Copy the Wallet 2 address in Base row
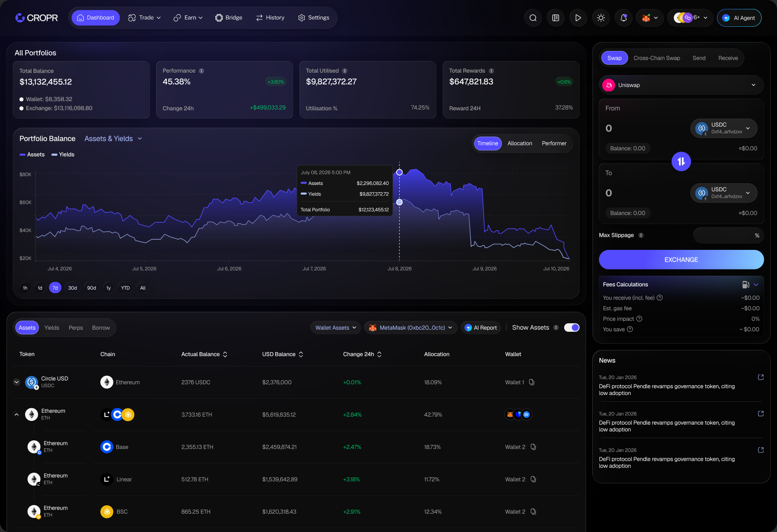777x532 pixels. 533,447
